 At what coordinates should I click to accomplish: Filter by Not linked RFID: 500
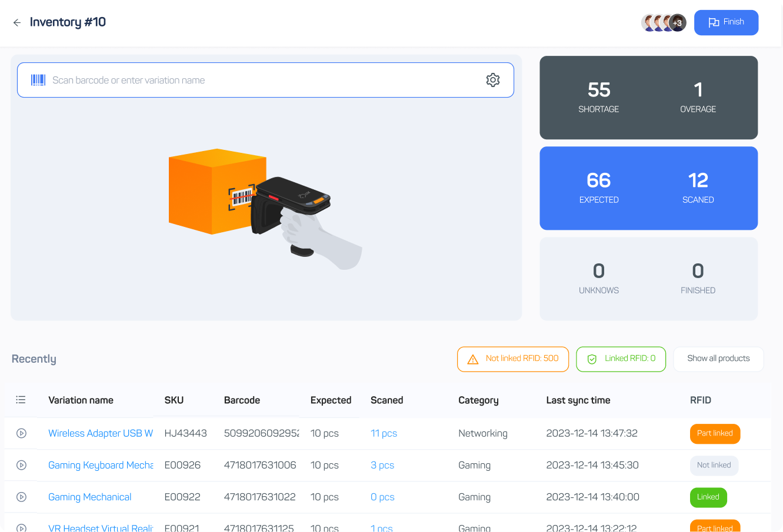coord(513,359)
